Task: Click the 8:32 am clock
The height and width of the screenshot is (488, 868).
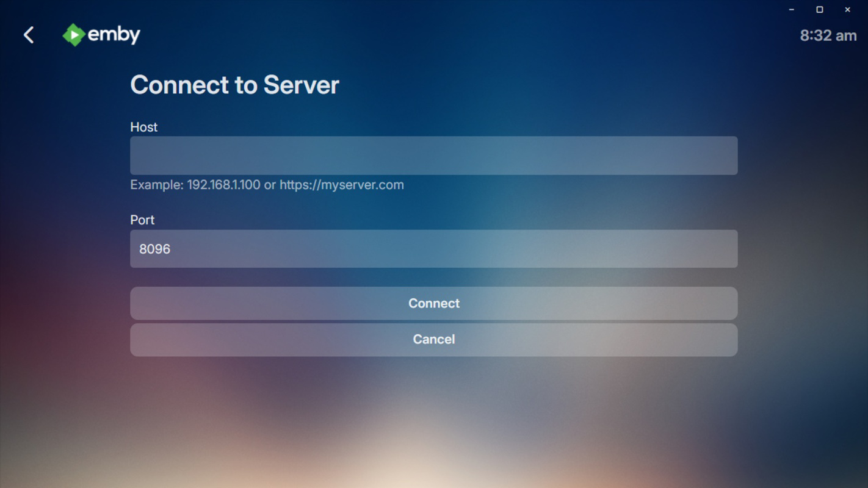Action: coord(828,35)
